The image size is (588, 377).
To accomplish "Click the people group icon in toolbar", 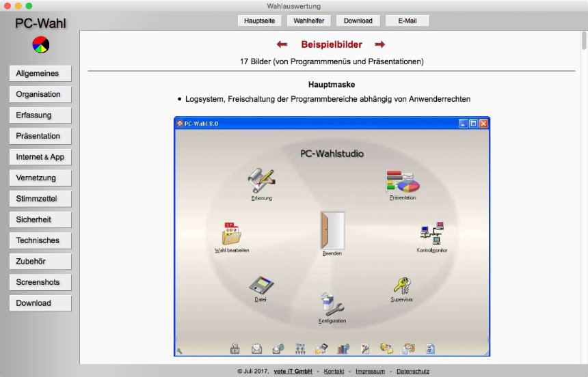I will tap(300, 349).
